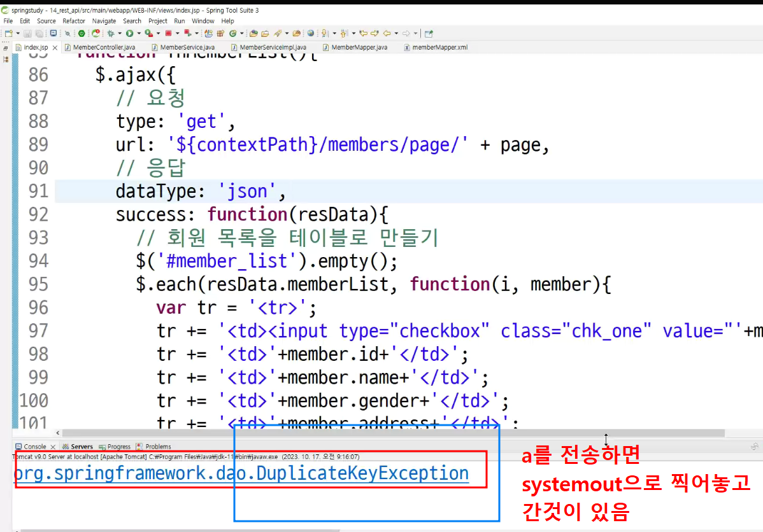Click the Save toolbar icon
763x532 pixels.
(x=27, y=34)
